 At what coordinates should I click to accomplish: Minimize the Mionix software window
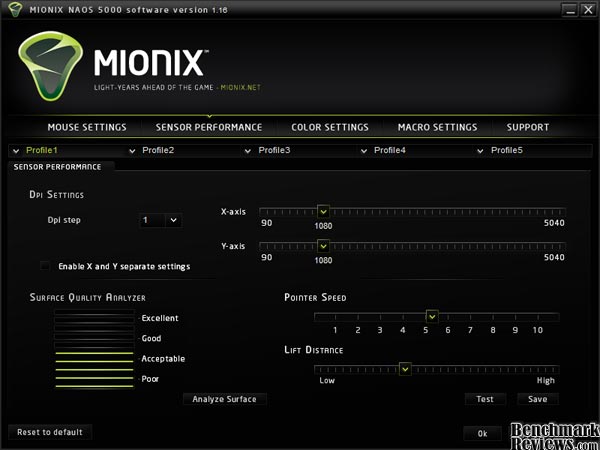[x=570, y=10]
